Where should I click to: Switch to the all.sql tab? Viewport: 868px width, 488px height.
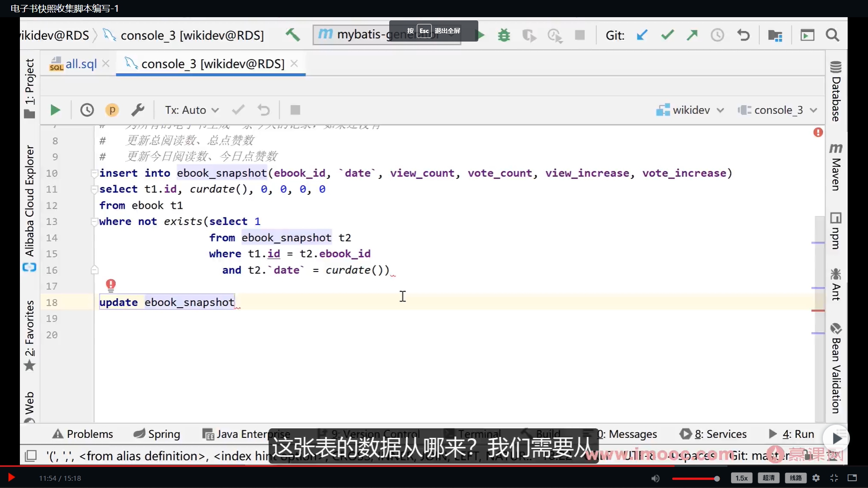(x=80, y=64)
